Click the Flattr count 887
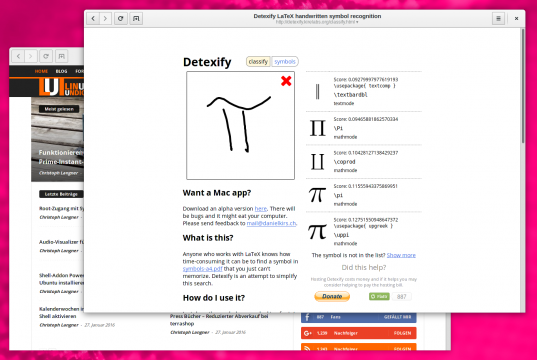Viewport: 537px width, 360px height. click(401, 297)
